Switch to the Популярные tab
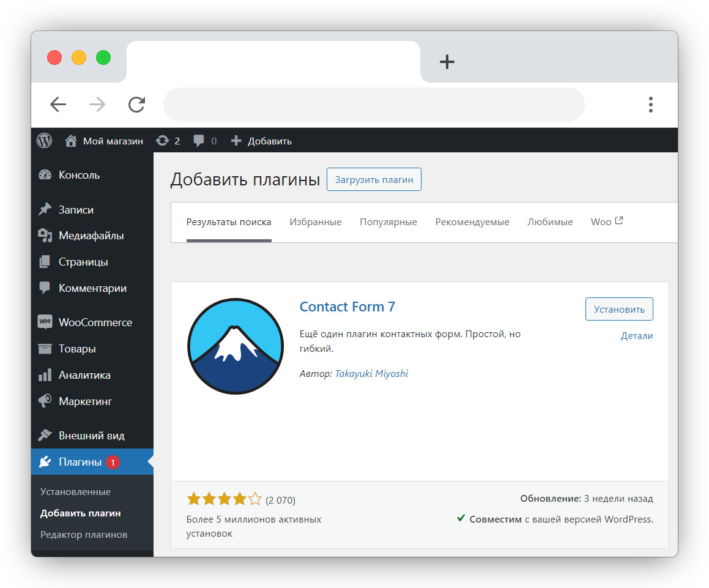 [388, 222]
